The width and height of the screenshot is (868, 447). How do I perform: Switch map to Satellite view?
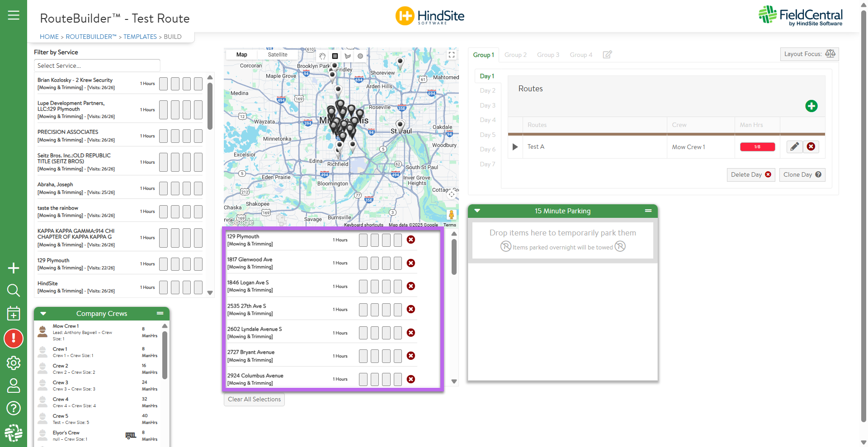277,55
